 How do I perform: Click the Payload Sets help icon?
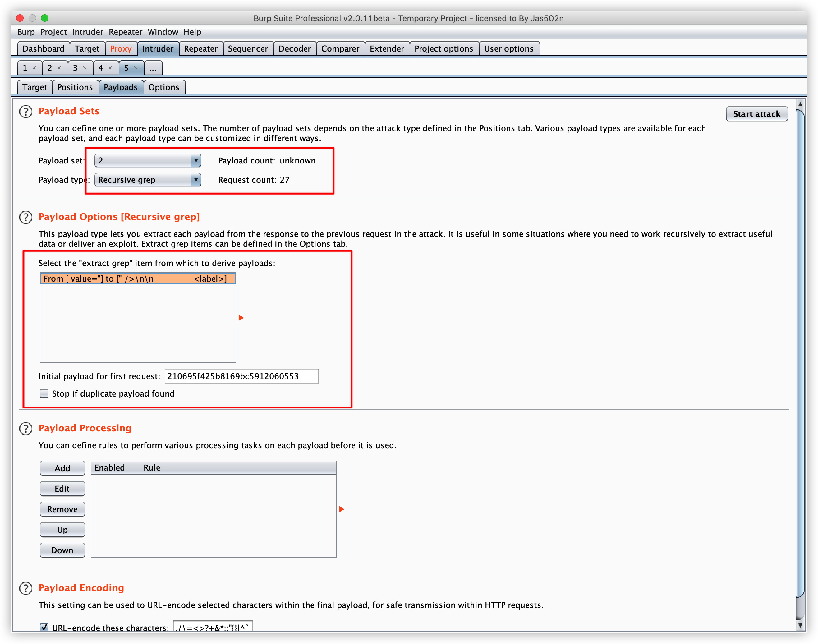pyautogui.click(x=25, y=112)
